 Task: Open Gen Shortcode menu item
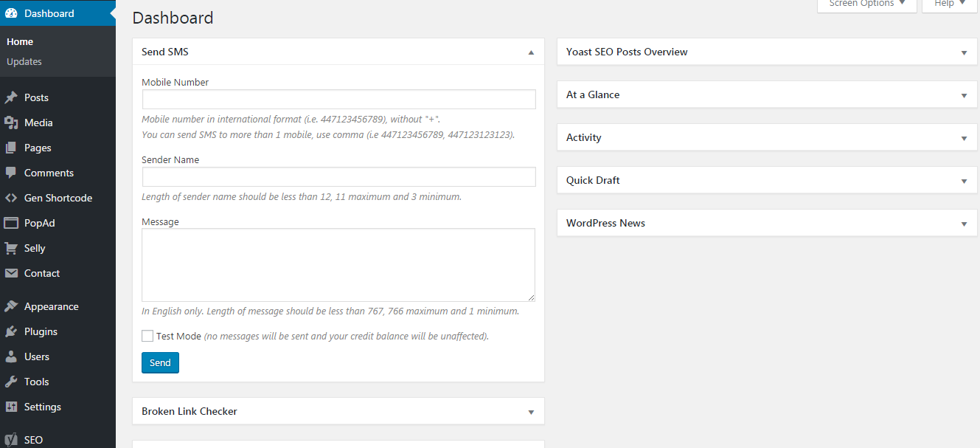coord(58,198)
